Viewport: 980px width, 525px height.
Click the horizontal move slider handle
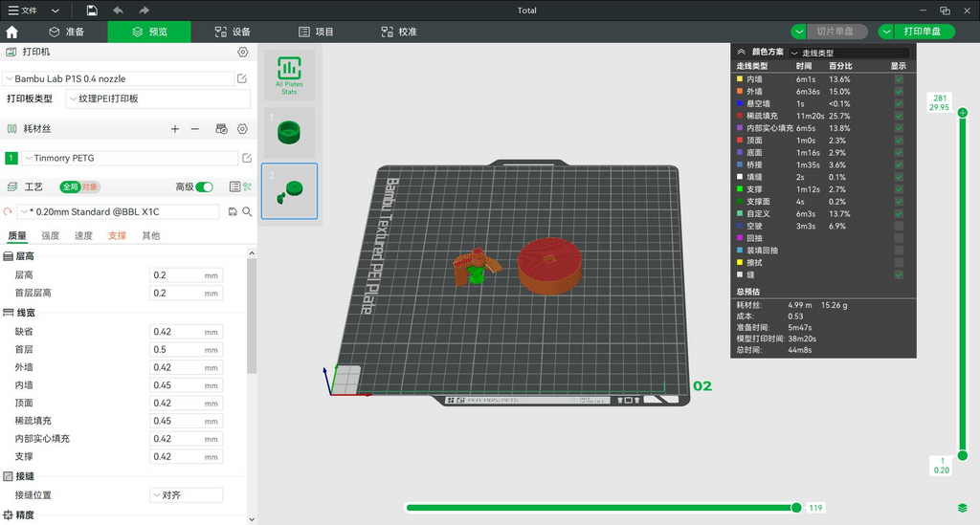click(x=796, y=508)
